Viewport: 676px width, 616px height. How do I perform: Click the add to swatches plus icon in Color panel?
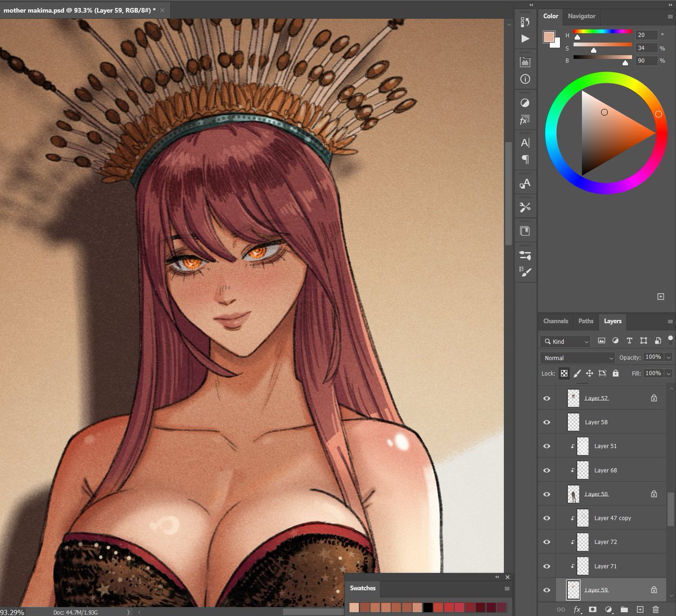pyautogui.click(x=661, y=297)
